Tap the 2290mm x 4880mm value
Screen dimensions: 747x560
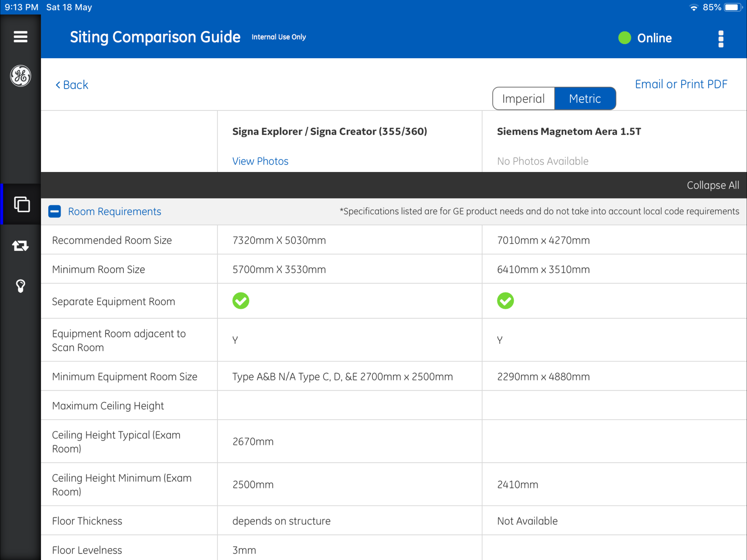tap(543, 377)
